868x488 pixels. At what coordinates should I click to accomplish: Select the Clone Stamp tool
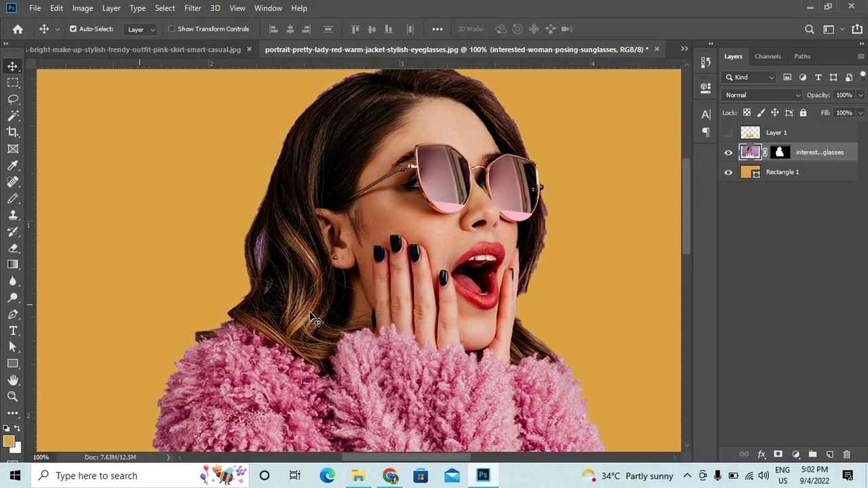[x=13, y=215]
